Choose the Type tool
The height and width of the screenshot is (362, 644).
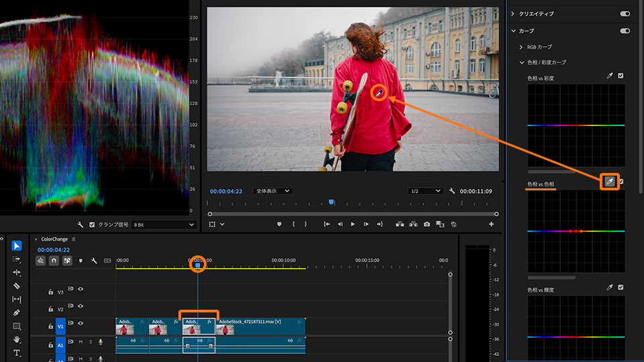(x=17, y=353)
